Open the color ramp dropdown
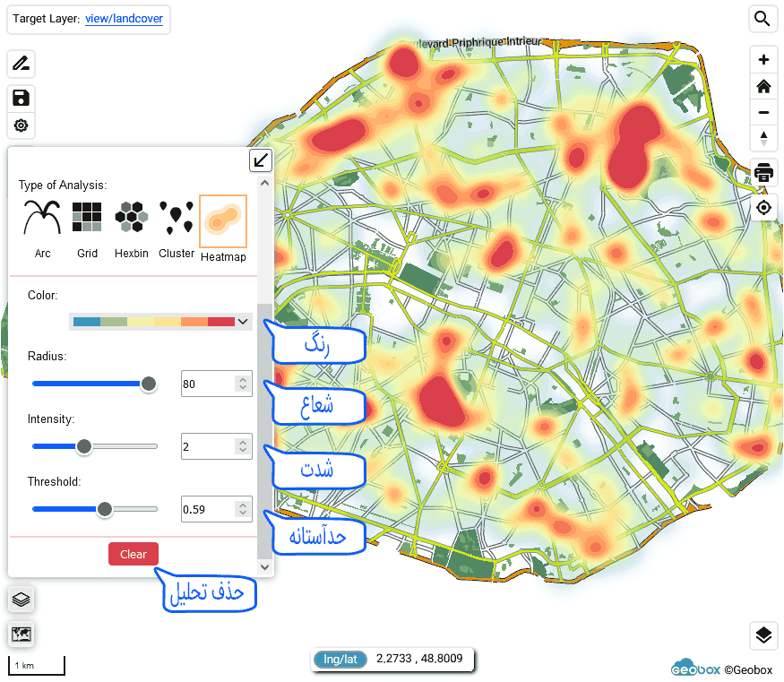 pyautogui.click(x=161, y=322)
